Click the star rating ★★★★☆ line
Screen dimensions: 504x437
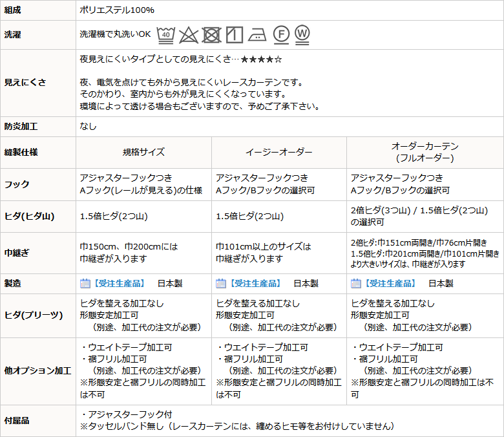(181, 59)
